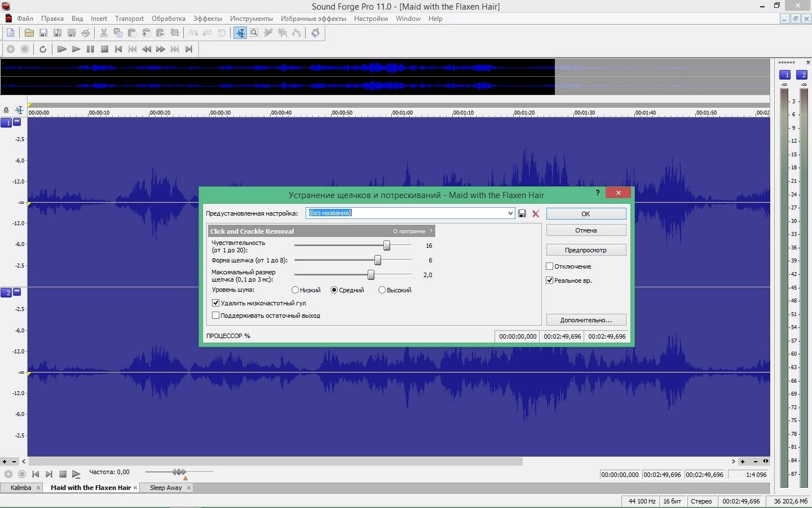Toggle channel 2 meter button
This screenshot has width=812, height=508.
click(803, 75)
